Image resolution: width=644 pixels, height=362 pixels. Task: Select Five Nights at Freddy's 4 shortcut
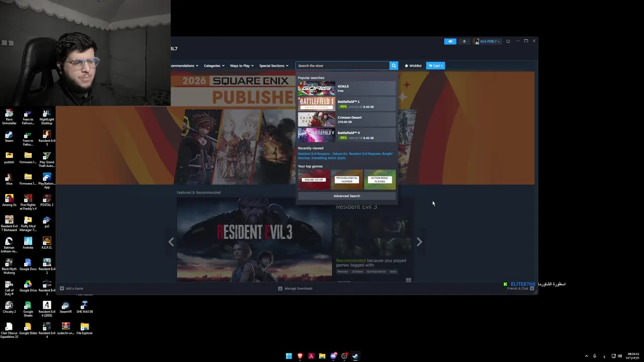[28, 202]
